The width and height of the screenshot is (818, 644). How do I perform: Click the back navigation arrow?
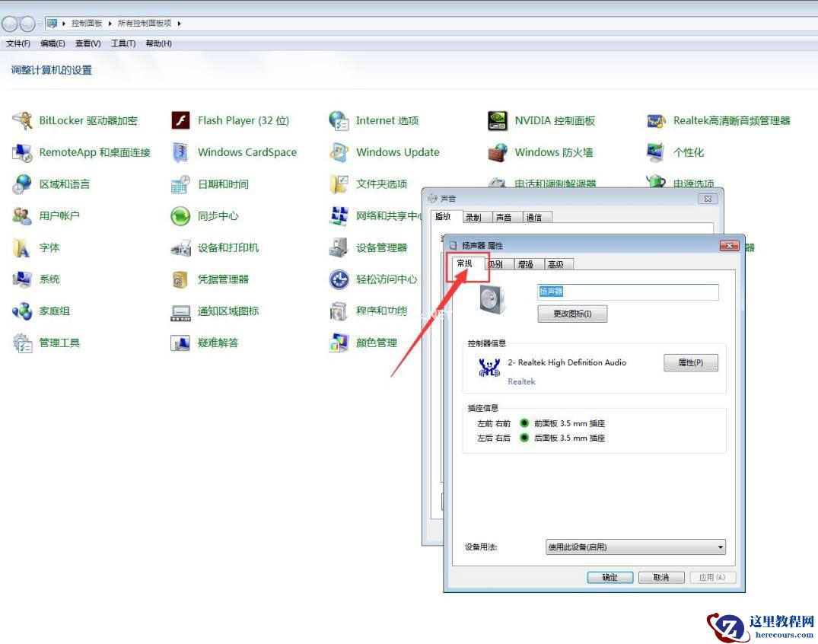(x=9, y=24)
